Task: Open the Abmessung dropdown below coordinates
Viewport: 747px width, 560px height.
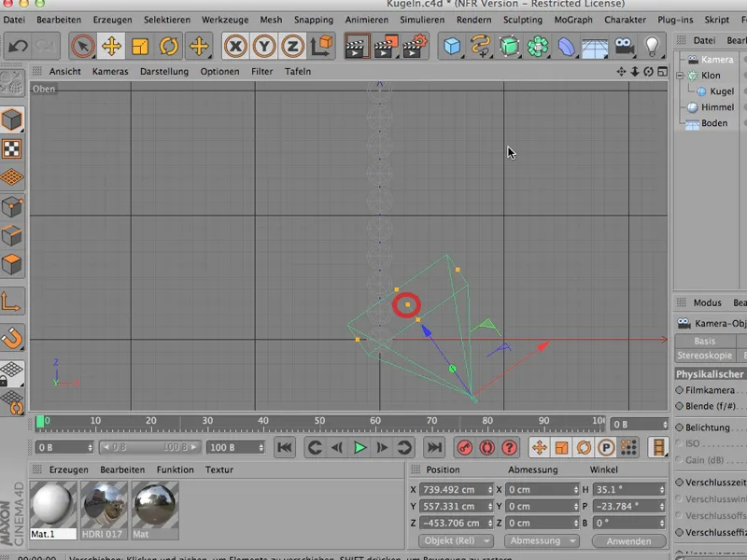Action: coord(541,541)
